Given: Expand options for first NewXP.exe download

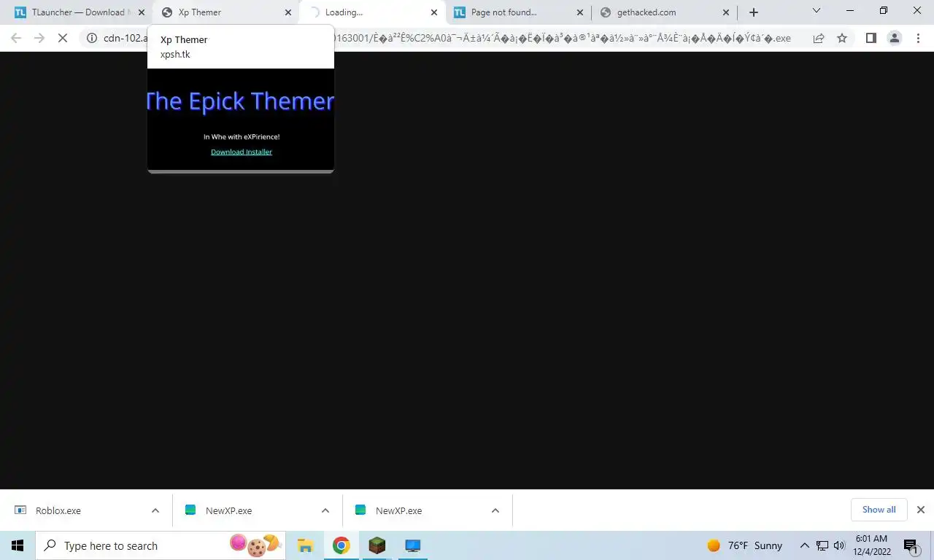Looking at the screenshot, I should 325,510.
